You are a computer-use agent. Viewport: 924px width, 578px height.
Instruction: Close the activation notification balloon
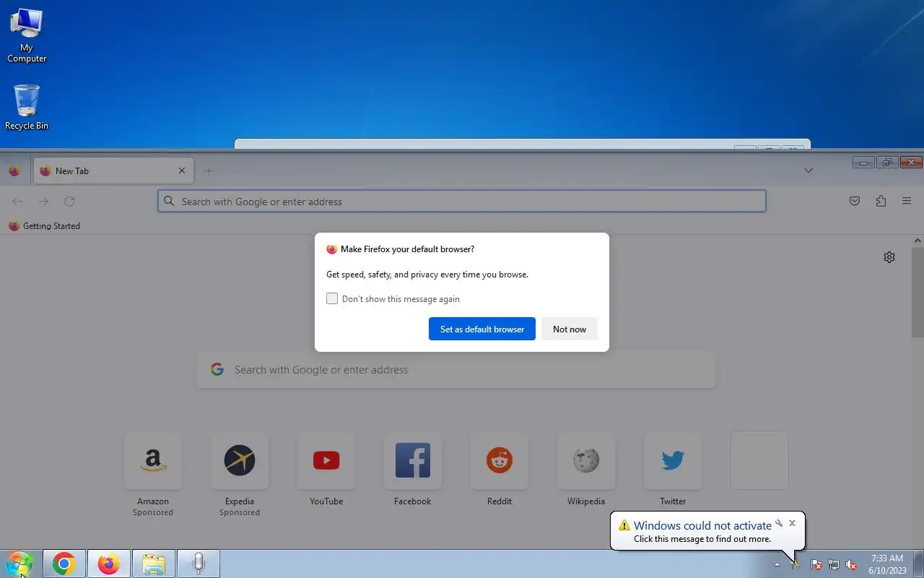(x=792, y=523)
